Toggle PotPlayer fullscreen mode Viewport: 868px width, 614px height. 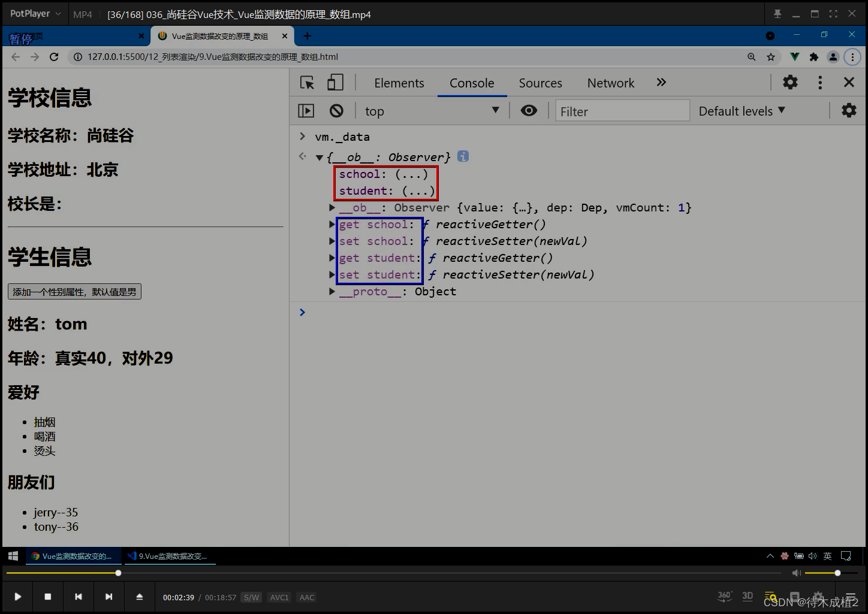[x=833, y=14]
